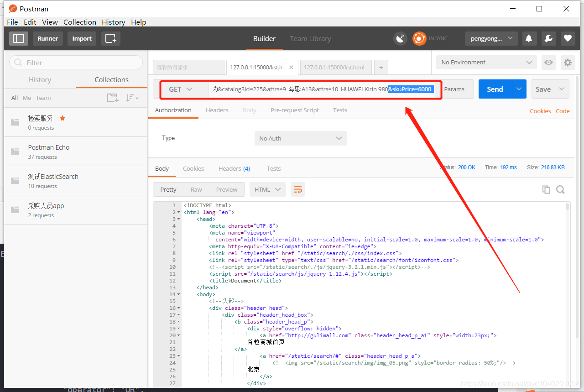
Task: Search response body magnifier icon
Action: [x=560, y=189]
